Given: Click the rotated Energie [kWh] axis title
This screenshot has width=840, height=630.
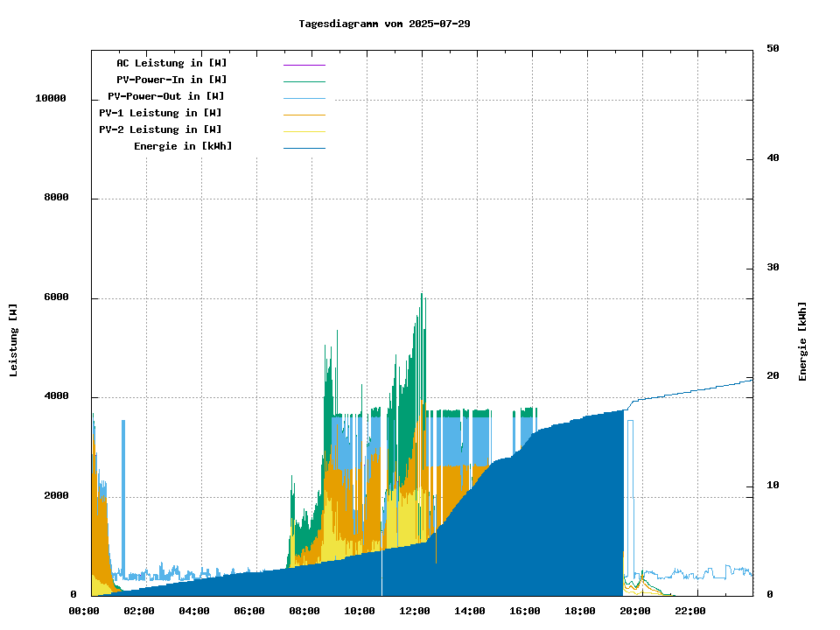Looking at the screenshot, I should pos(802,341).
